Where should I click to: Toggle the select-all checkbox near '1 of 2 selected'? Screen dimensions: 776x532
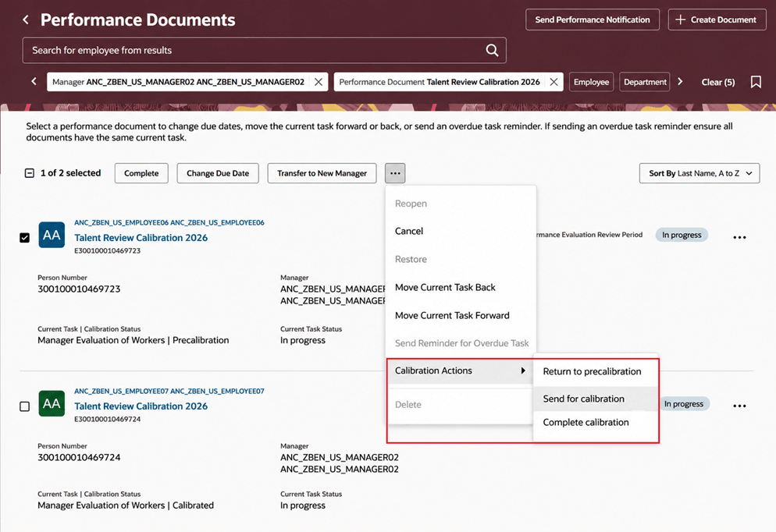pyautogui.click(x=30, y=173)
